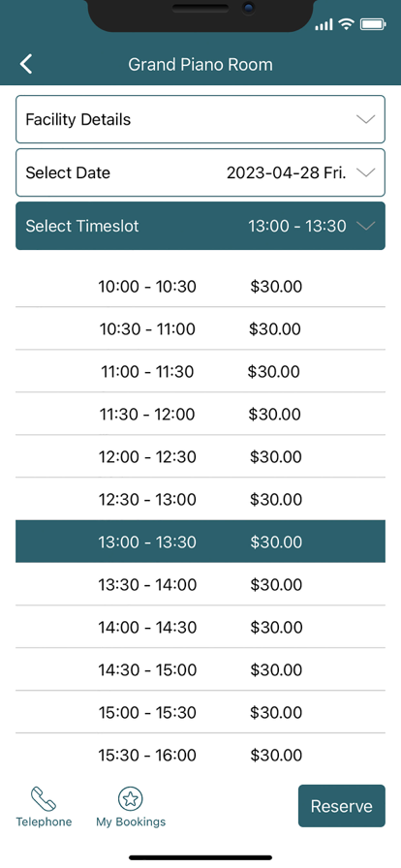This screenshot has width=401, height=868.
Task: Select the 12:30 - 13:00 timeslot
Action: 200,499
